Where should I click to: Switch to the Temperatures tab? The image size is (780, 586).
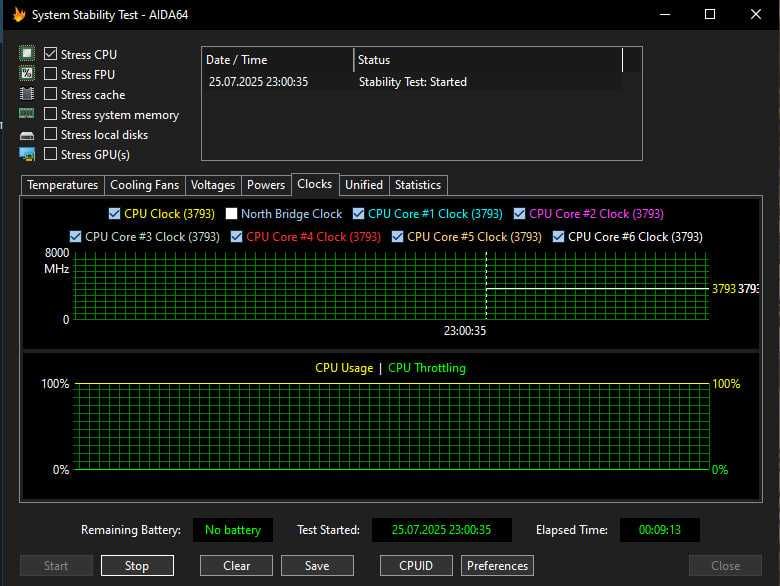coord(63,185)
